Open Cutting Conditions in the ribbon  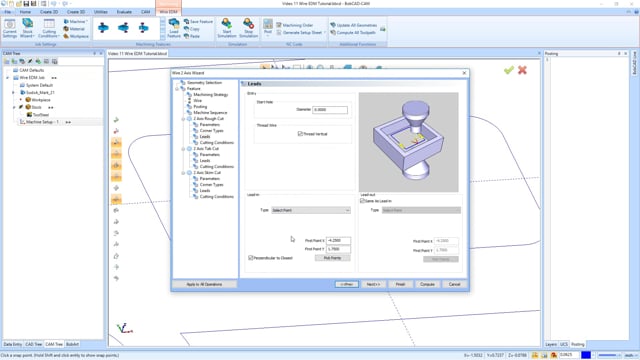tap(49, 28)
